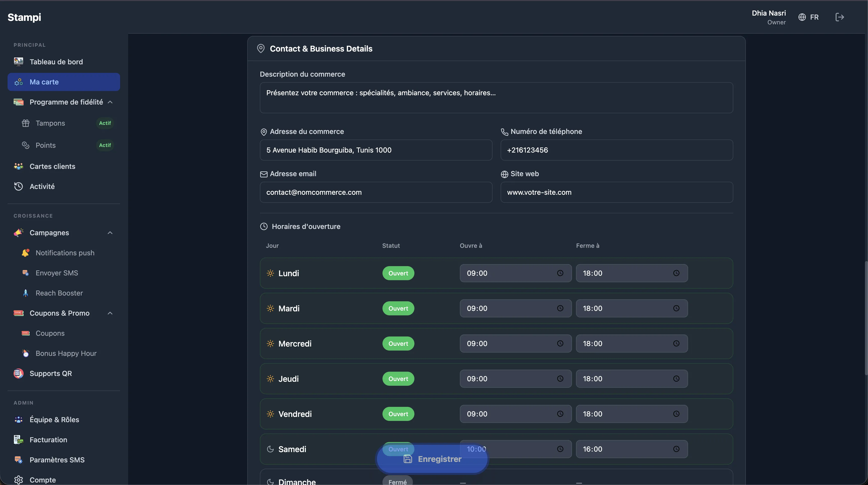
Task: Click the Supports QR sidebar icon
Action: click(x=19, y=373)
